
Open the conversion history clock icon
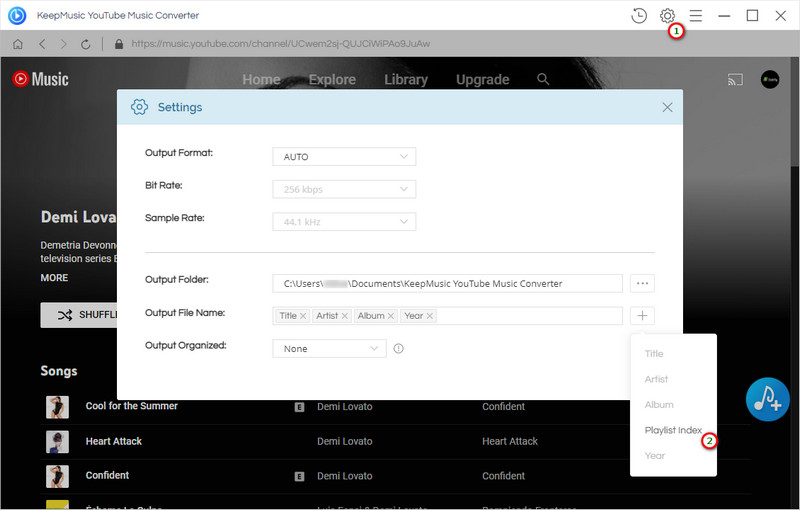point(639,16)
